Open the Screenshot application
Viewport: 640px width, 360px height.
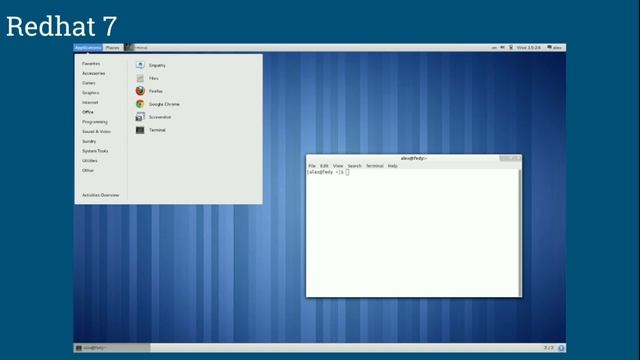pos(153,117)
